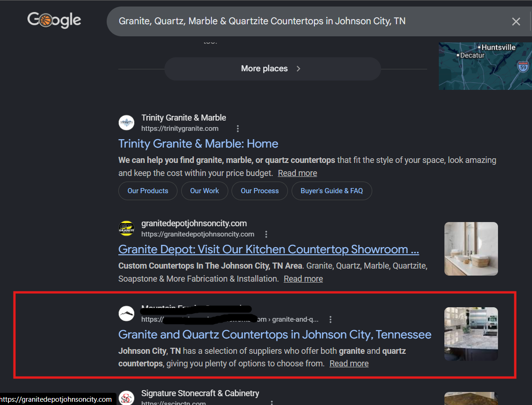Click Read more in Johnson City, TN snippet
Image resolution: width=532 pixels, height=405 pixels.
(349, 364)
